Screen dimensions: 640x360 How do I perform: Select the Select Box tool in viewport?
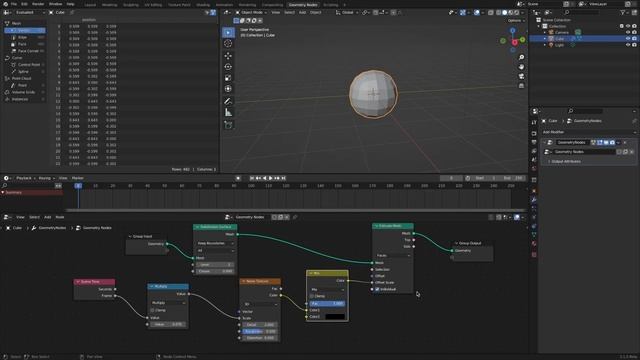coord(228,32)
